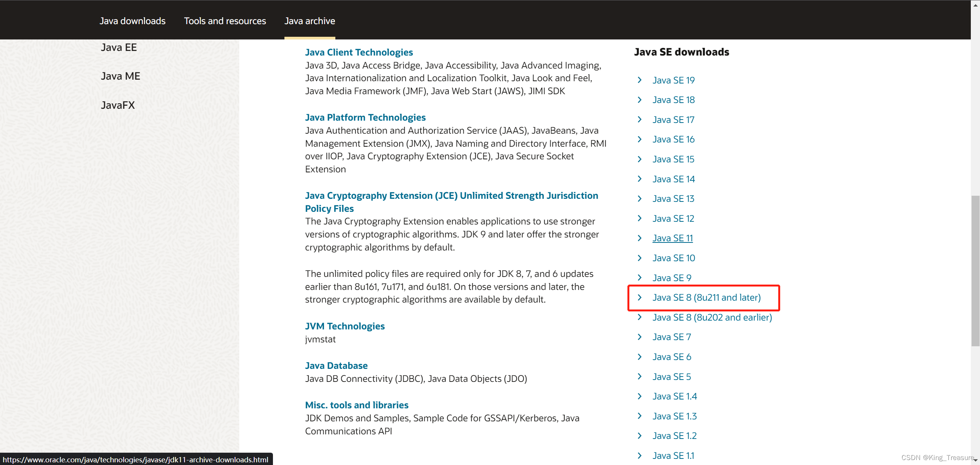Click the chevron icon beside Java SE 1.2

click(x=640, y=436)
